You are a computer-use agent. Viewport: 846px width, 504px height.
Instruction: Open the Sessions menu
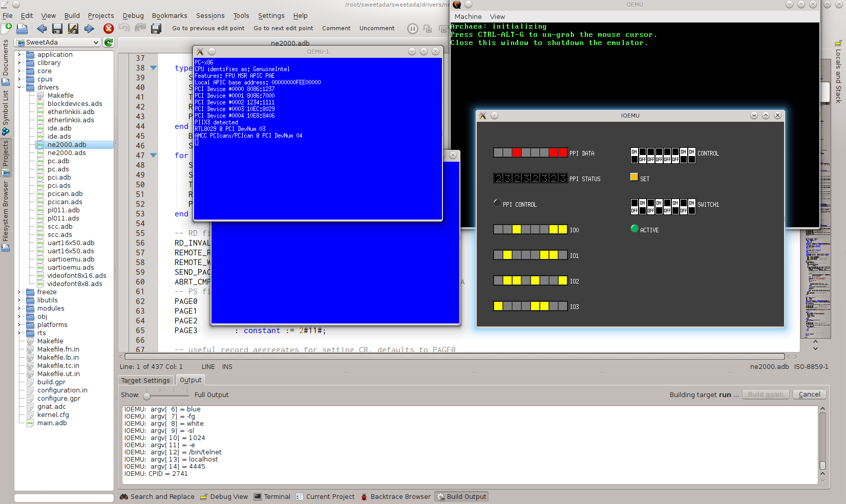click(x=210, y=16)
